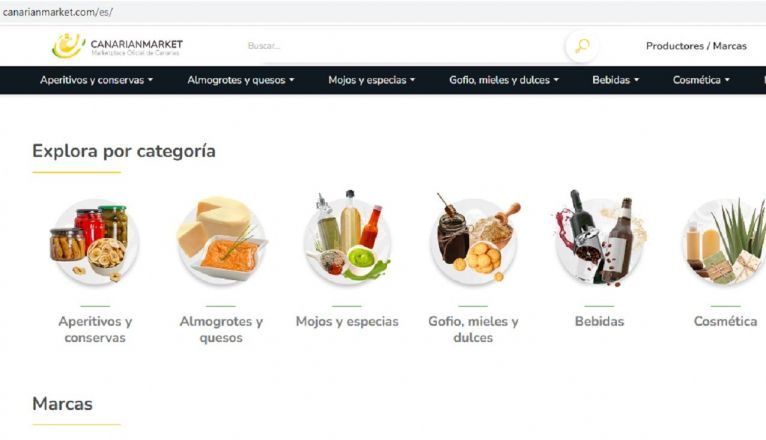
Task: Click the Buscar search input field
Action: coord(403,46)
